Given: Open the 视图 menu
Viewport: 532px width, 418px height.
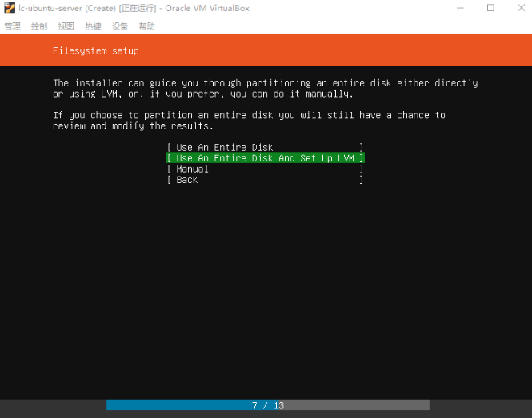Looking at the screenshot, I should pos(66,26).
